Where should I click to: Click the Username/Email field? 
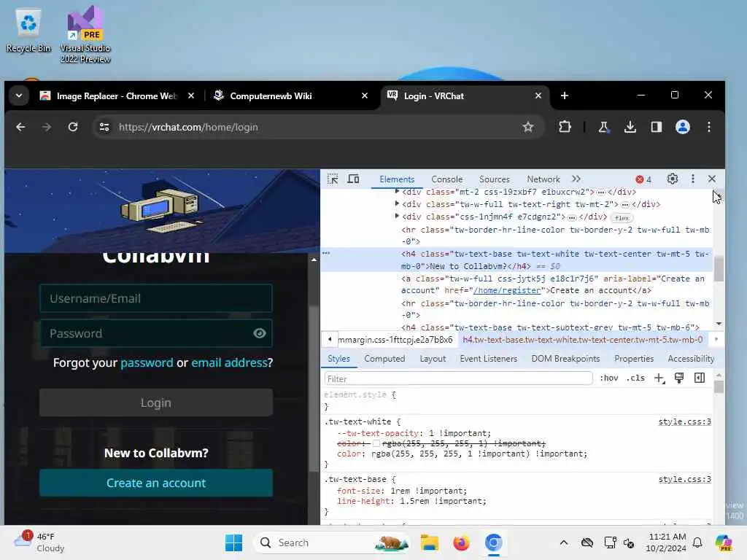(x=156, y=298)
